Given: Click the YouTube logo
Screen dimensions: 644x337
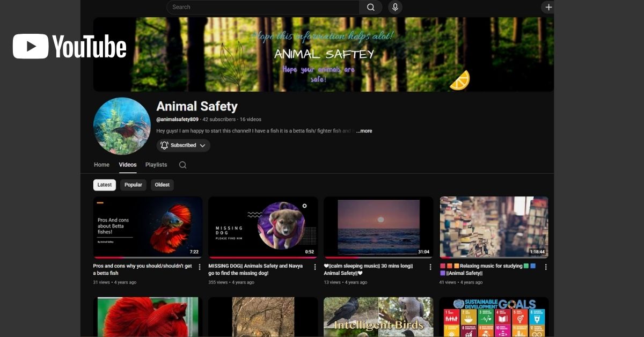Looking at the screenshot, I should pyautogui.click(x=69, y=46).
